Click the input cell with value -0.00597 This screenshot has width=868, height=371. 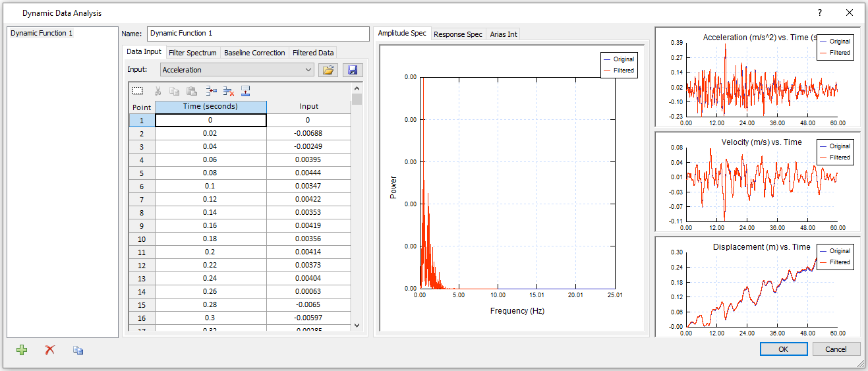coord(309,318)
